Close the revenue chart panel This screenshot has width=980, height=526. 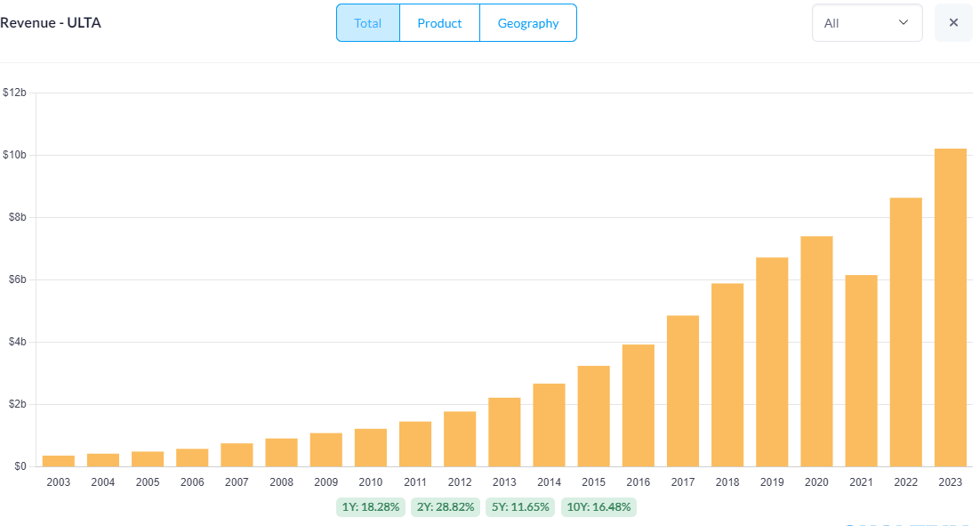pyautogui.click(x=953, y=23)
